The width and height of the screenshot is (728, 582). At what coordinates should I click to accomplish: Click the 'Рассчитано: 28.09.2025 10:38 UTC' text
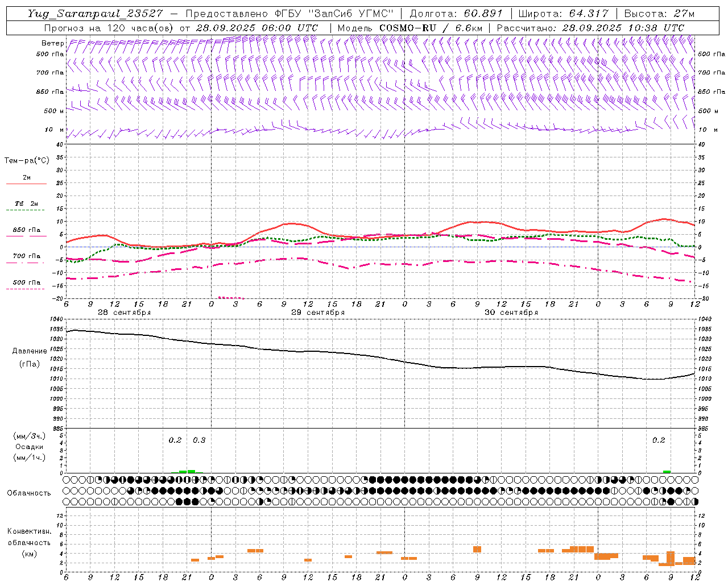click(590, 28)
